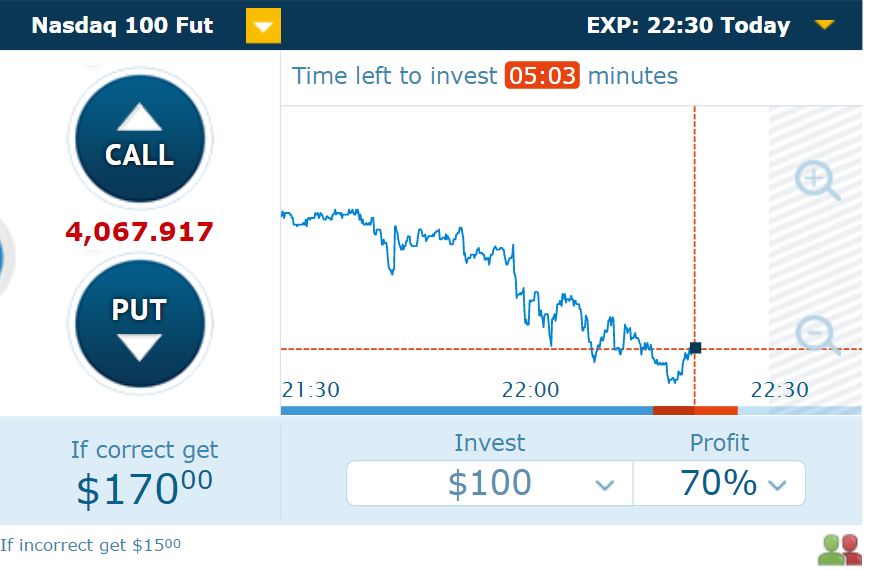Click the Nasdaq 100 Fut asset title
869x570 pixels.
coord(122,26)
